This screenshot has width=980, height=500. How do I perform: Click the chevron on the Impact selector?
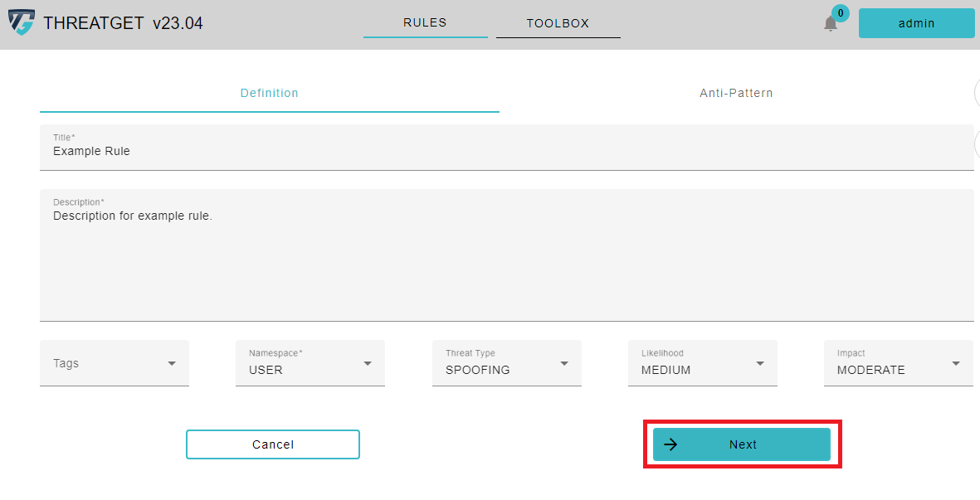point(955,362)
